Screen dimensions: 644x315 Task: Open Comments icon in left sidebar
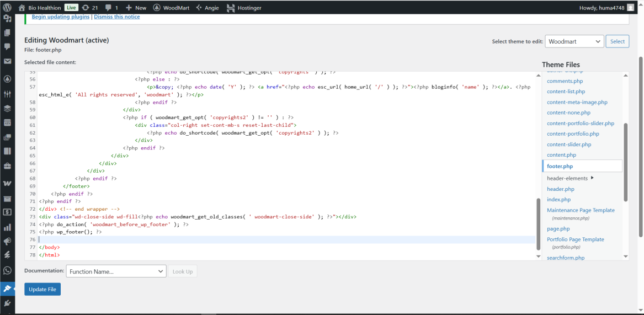tap(7, 46)
